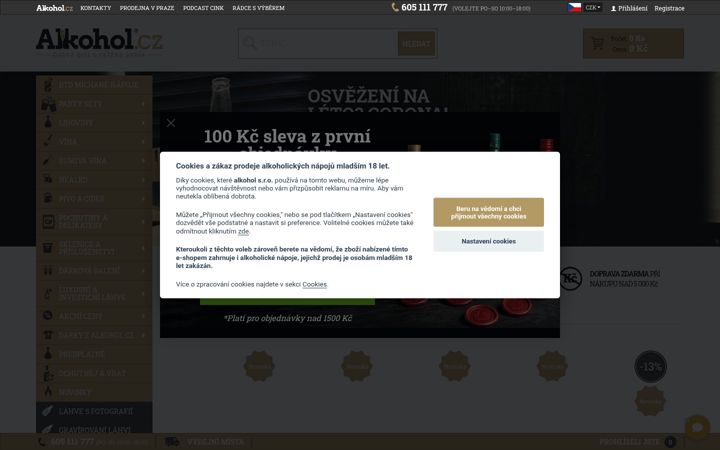Click the Dárky z Alkohol.cz shirt icon
Viewport: 720px width, 450px height.
pos(48,335)
